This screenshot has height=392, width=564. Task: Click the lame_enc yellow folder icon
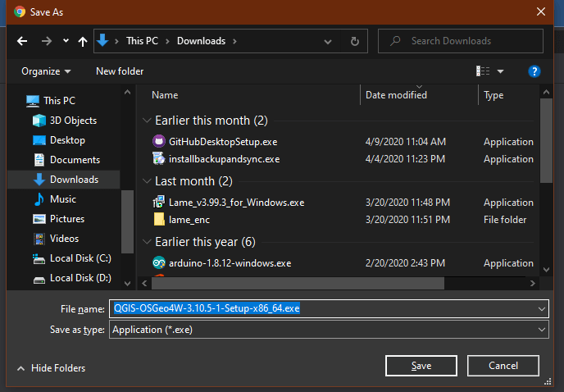click(159, 220)
